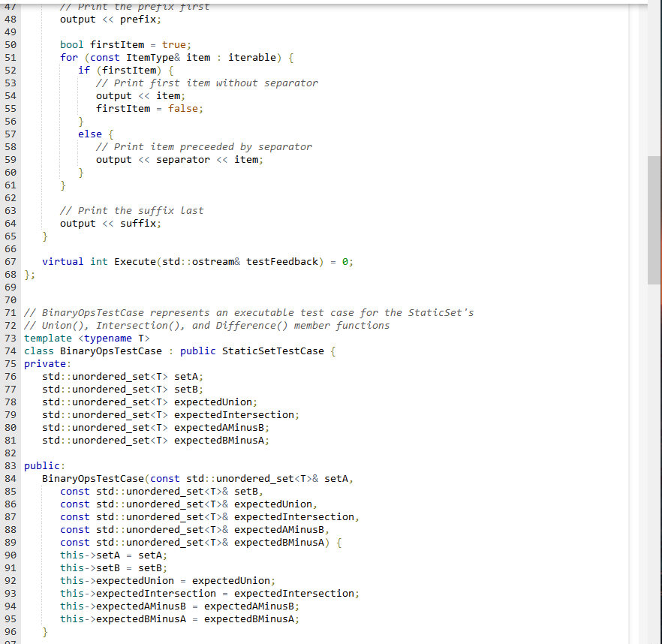662x644 pixels.
Task: Click the for keyword on line 51
Action: coord(69,57)
